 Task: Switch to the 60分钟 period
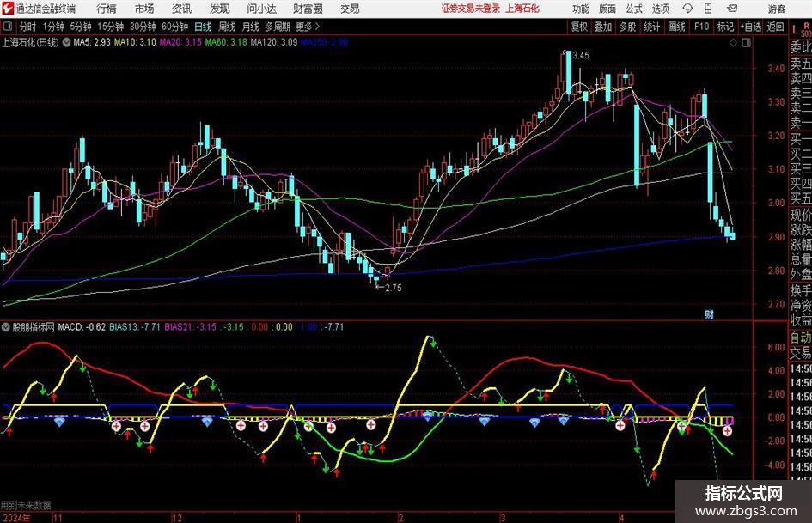coord(174,27)
